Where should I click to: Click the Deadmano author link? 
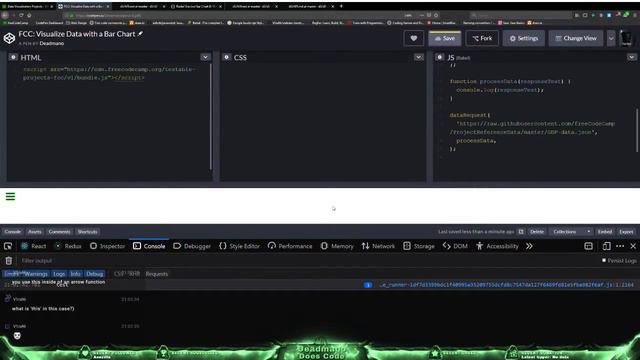click(51, 43)
